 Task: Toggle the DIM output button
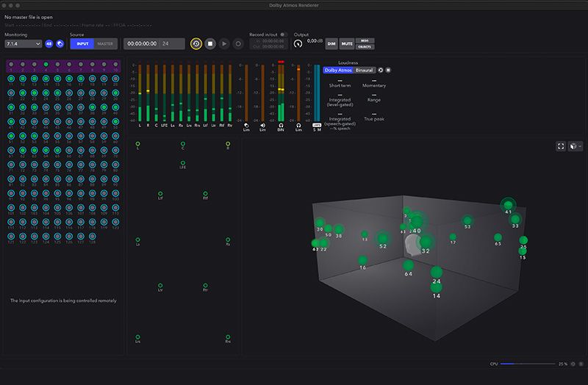[x=331, y=44]
